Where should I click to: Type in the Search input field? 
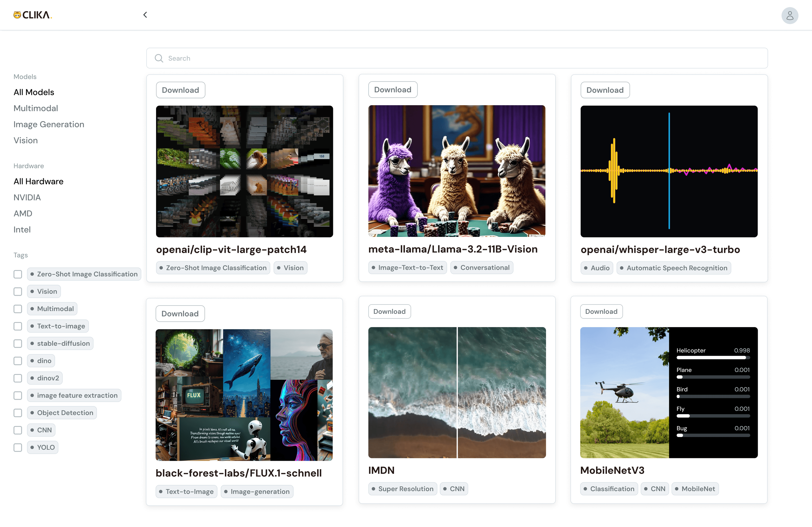click(457, 58)
